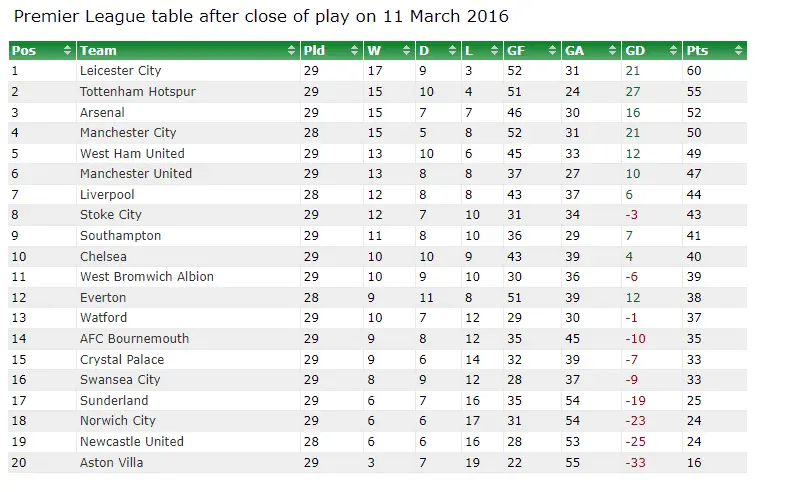Click Newcastle United team name
This screenshot has height=492, width=808.
tap(131, 442)
